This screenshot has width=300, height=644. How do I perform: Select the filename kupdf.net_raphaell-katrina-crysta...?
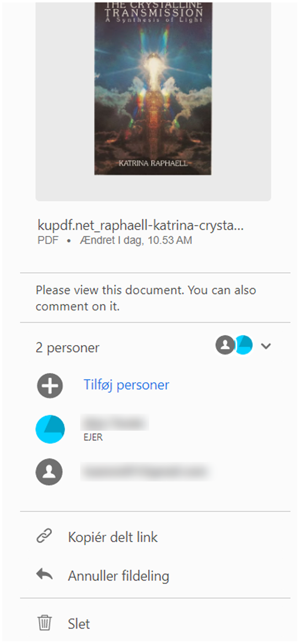coord(140,225)
